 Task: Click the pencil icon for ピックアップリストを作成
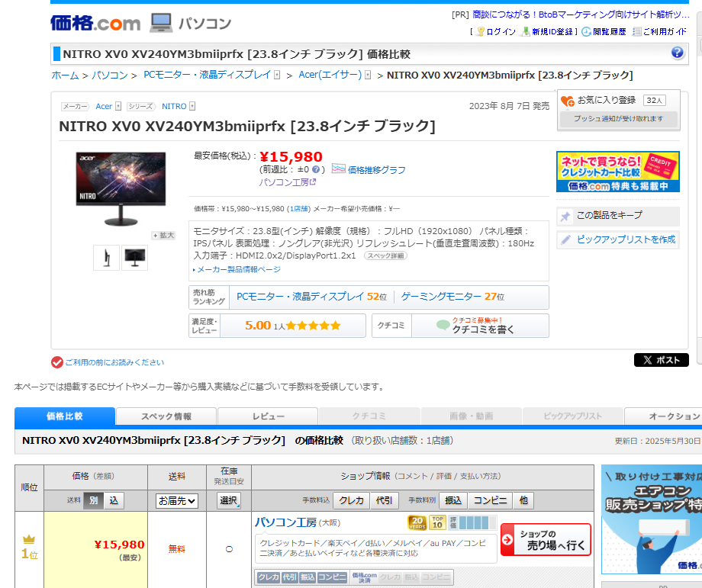click(x=565, y=240)
